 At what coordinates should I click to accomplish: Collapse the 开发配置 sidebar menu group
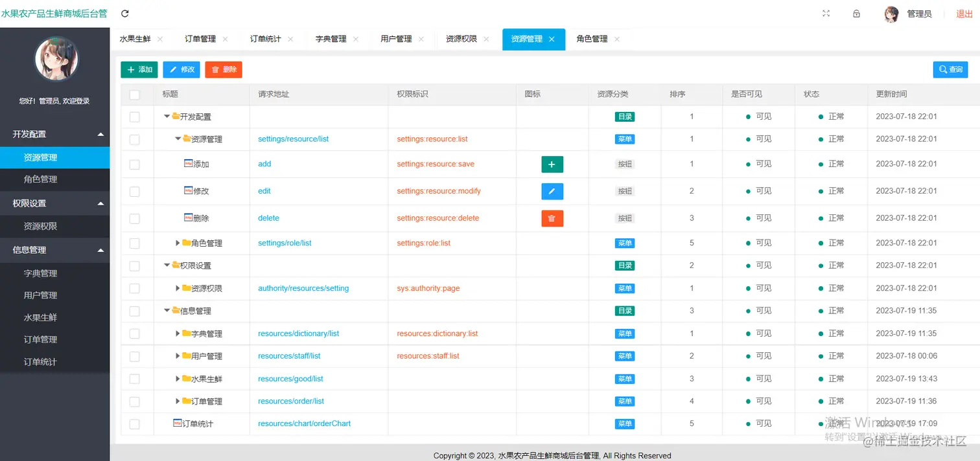[55, 134]
